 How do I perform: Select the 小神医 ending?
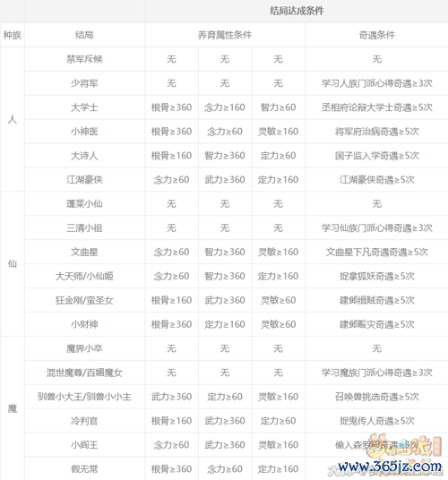(84, 132)
